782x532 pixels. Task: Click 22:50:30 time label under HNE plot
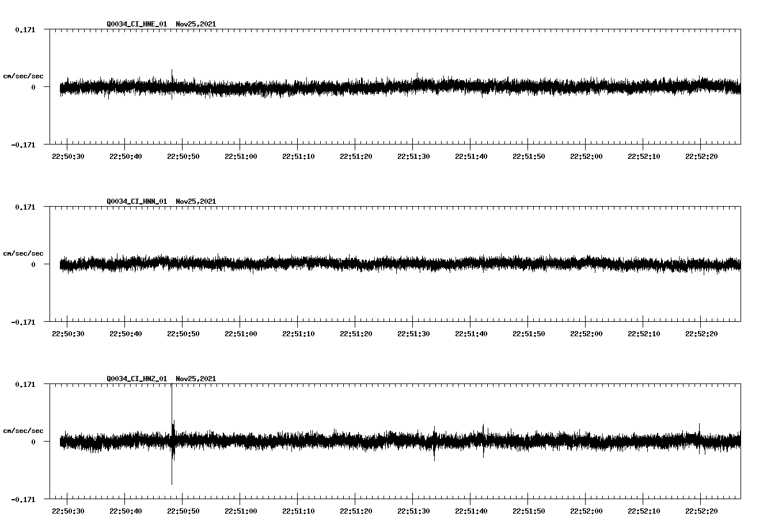click(68, 156)
